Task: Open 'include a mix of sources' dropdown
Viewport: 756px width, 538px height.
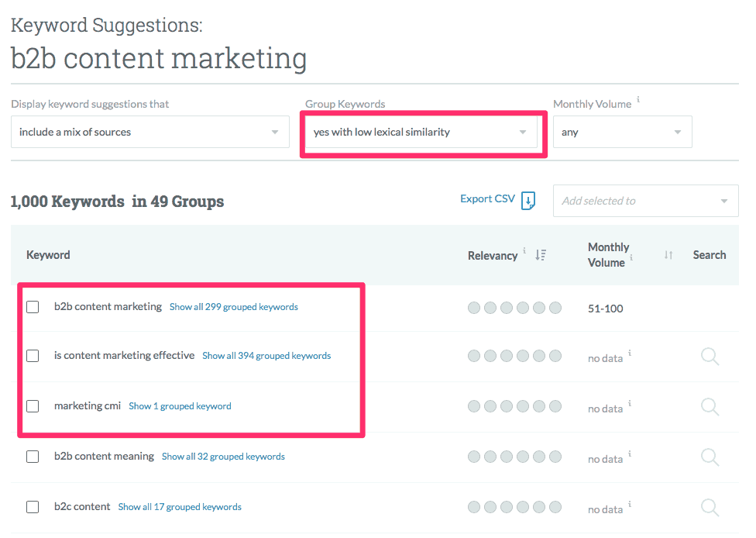Action: pos(150,132)
